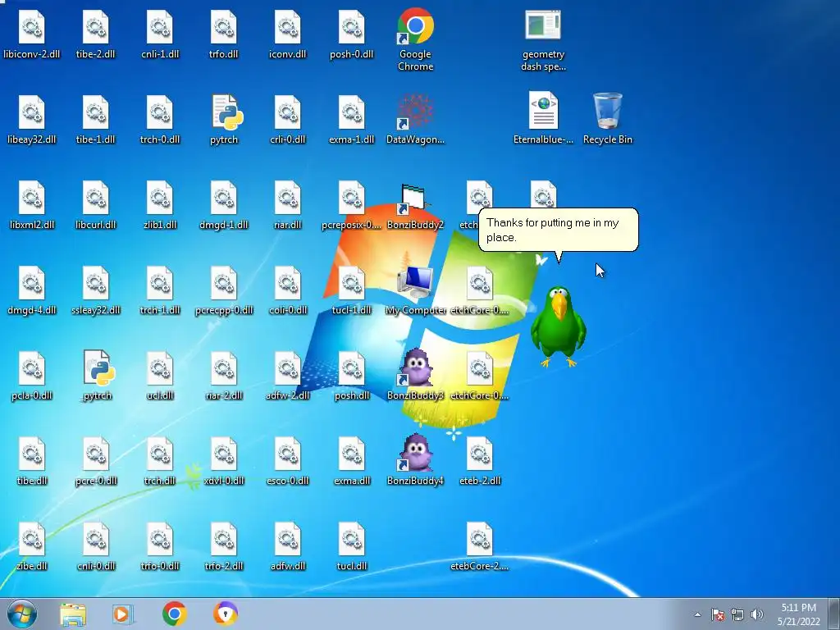Select the libeay32.dll file
Screen dimensions: 840x630
(32, 120)
